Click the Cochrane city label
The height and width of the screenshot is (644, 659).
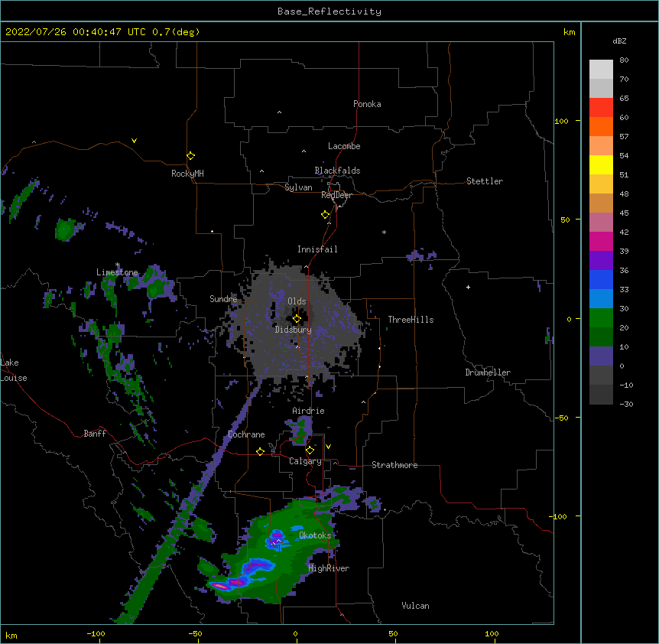coord(246,434)
